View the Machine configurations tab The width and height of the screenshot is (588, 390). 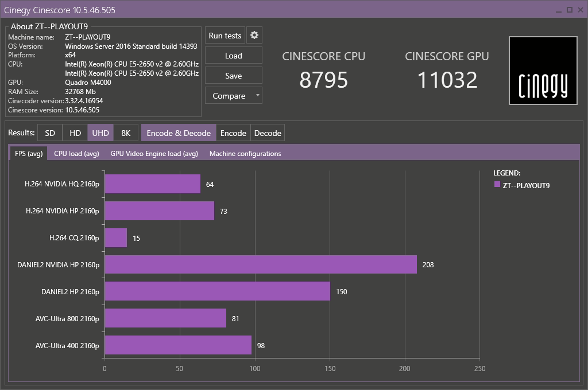(245, 153)
